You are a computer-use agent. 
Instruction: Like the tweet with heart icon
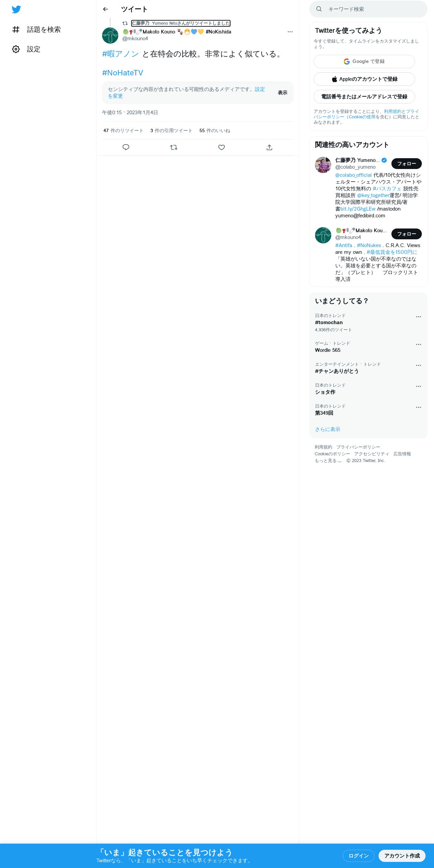(x=221, y=147)
